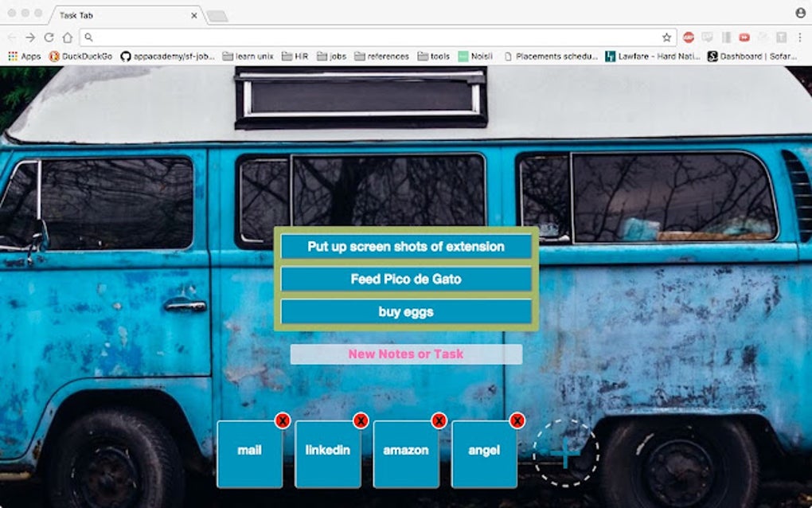The image size is (812, 508).
Task: Open the 'Placements schedu...' bookmark
Action: [x=551, y=56]
